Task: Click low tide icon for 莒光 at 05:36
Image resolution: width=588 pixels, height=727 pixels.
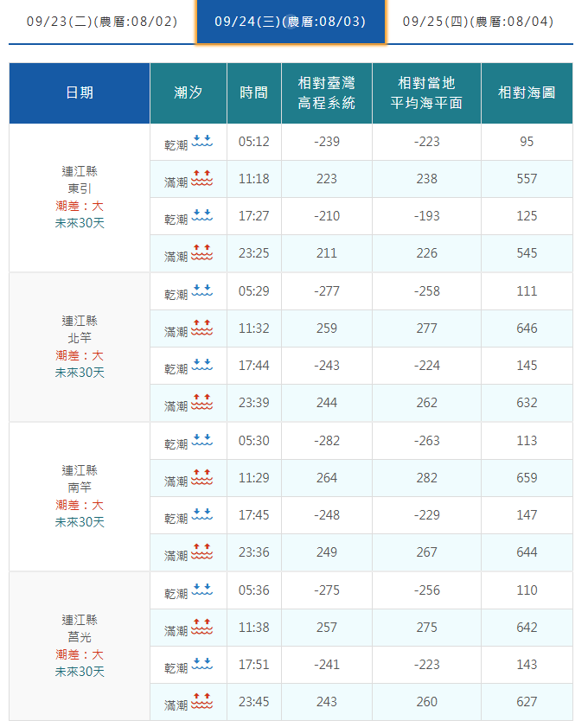Action: pyautogui.click(x=201, y=590)
